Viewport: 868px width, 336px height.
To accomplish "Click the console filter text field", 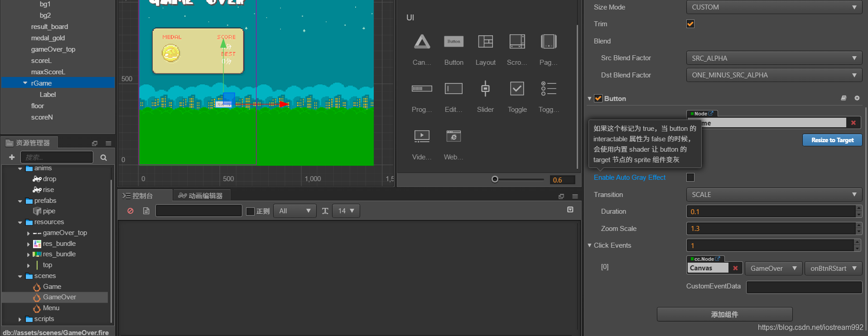I will (x=199, y=211).
